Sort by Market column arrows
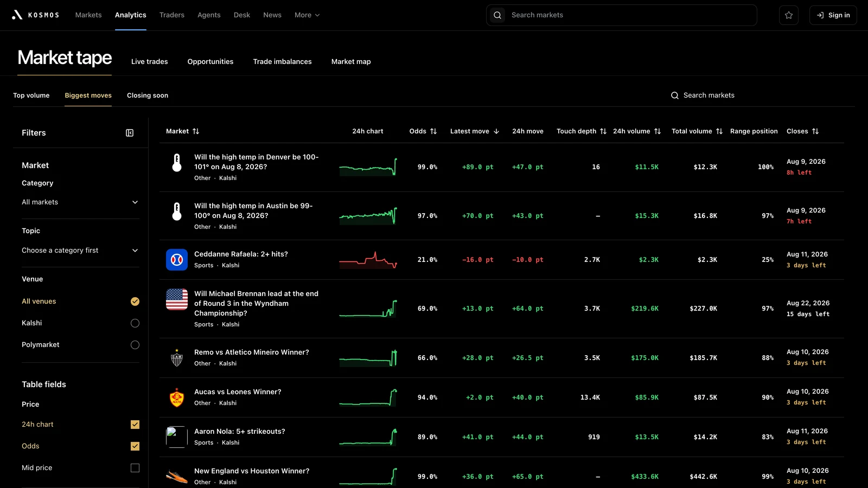 pyautogui.click(x=196, y=131)
